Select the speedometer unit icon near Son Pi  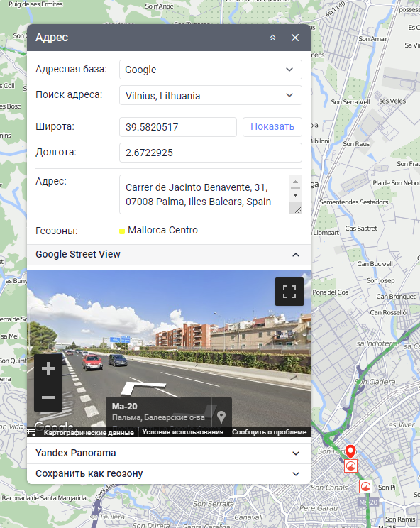click(365, 487)
